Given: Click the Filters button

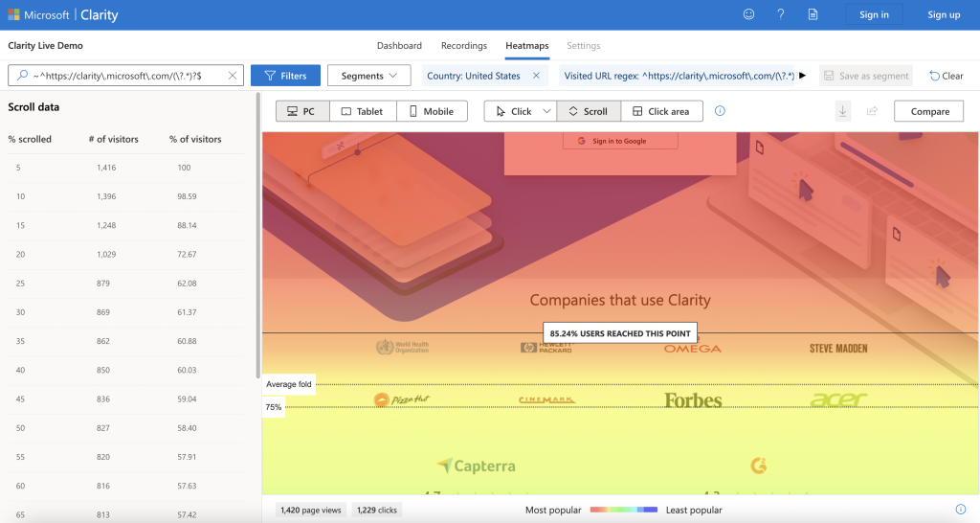Looking at the screenshot, I should click(x=285, y=76).
